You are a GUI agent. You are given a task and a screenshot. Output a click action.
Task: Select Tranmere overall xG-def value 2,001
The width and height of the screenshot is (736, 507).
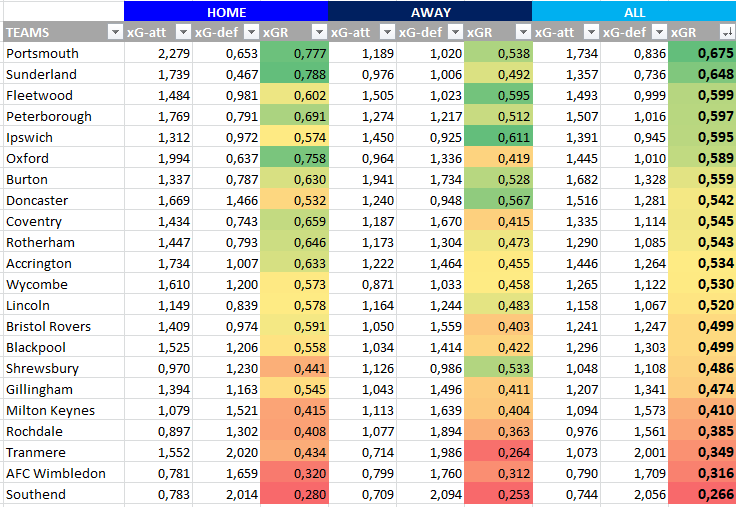[635, 452]
